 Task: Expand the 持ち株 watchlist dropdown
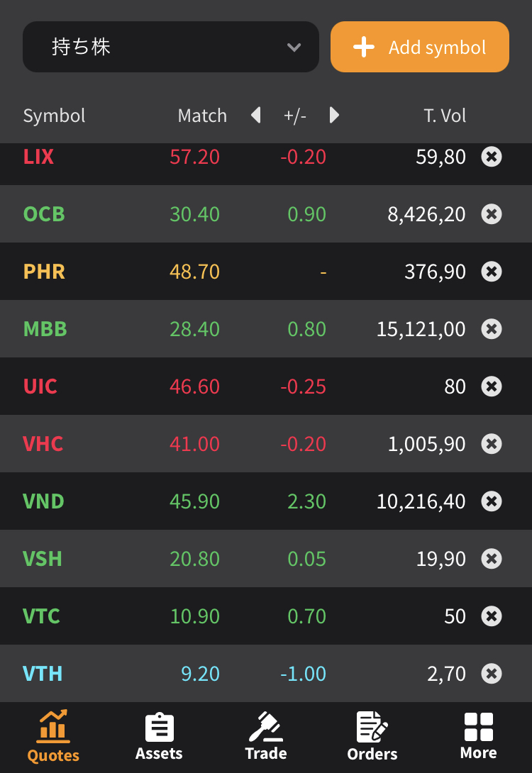[x=171, y=47]
